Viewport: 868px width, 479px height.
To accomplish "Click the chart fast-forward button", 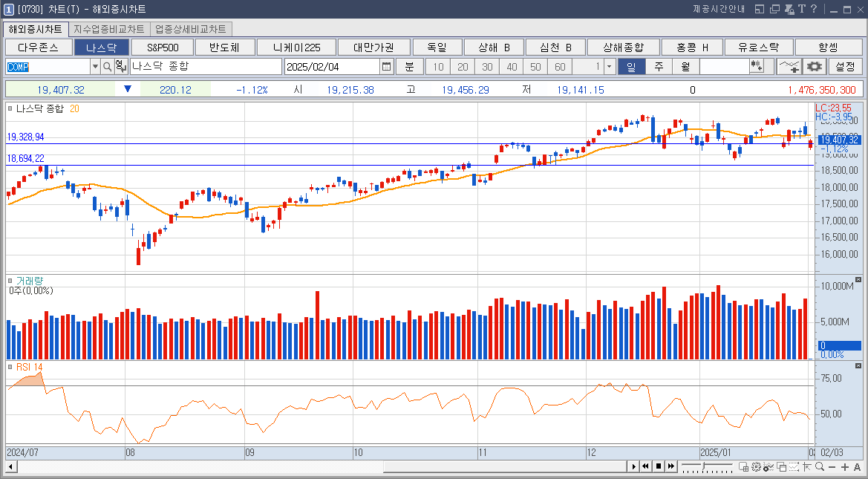I will 671,467.
